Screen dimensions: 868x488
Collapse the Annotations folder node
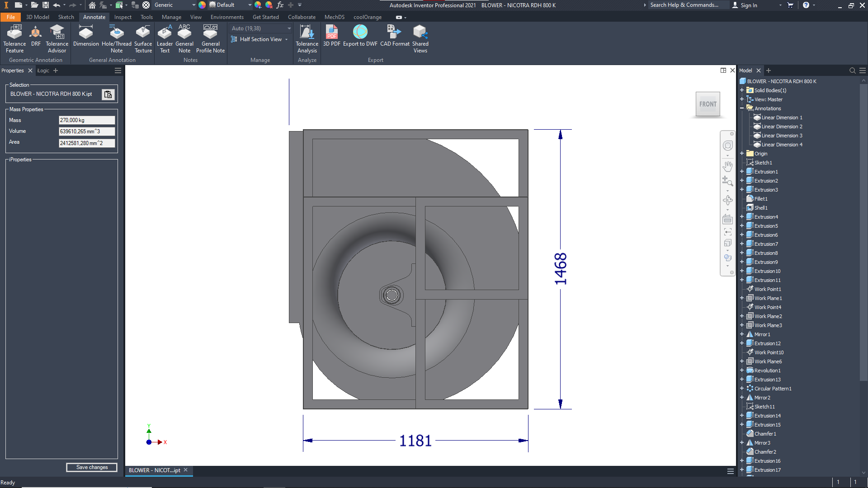(x=742, y=108)
